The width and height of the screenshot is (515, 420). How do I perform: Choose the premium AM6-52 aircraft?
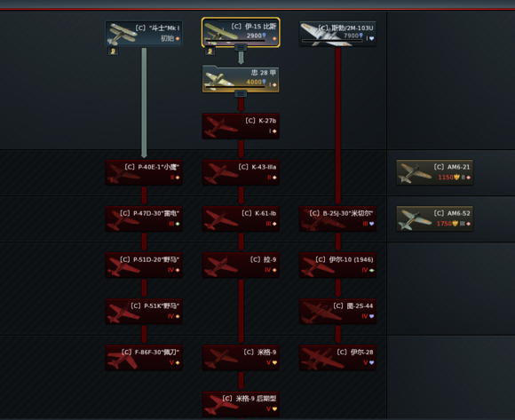435,218
